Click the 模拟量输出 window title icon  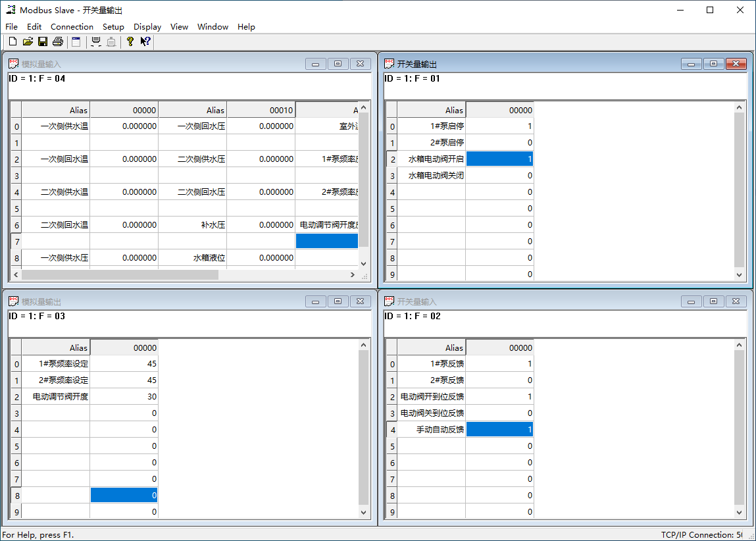pyautogui.click(x=14, y=301)
